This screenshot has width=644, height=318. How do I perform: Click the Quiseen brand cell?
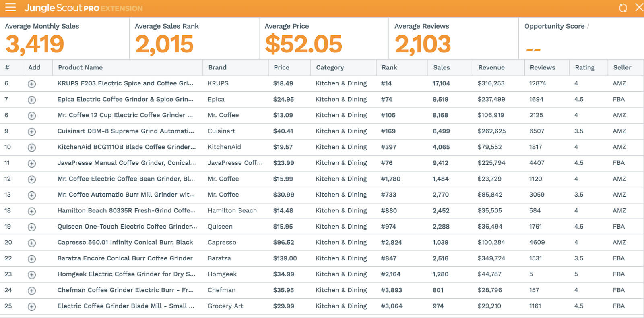pyautogui.click(x=220, y=227)
